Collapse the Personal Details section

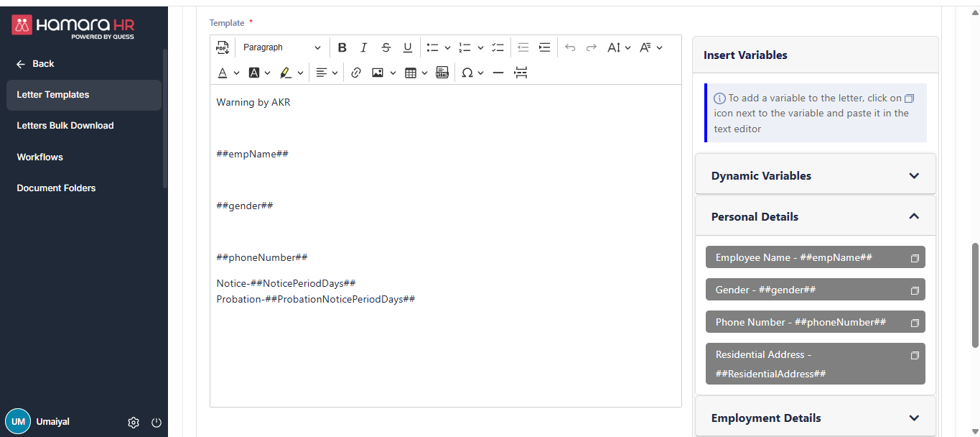click(816, 216)
